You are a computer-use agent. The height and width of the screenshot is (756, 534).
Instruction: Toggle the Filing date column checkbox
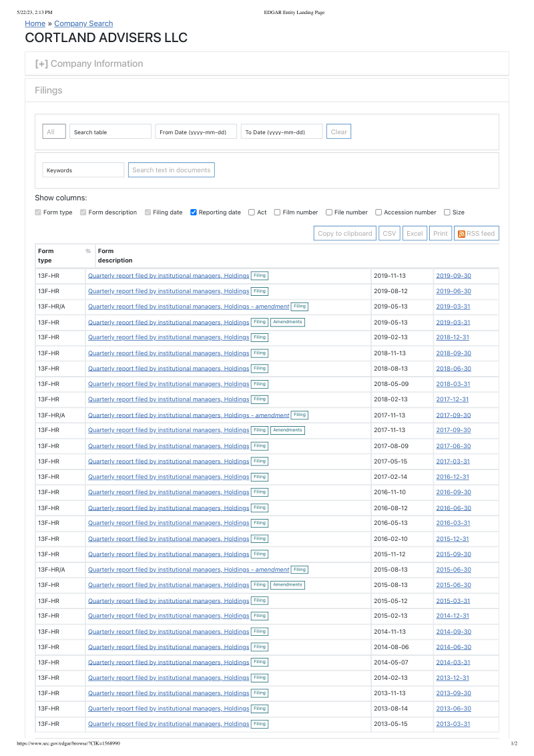pos(148,212)
